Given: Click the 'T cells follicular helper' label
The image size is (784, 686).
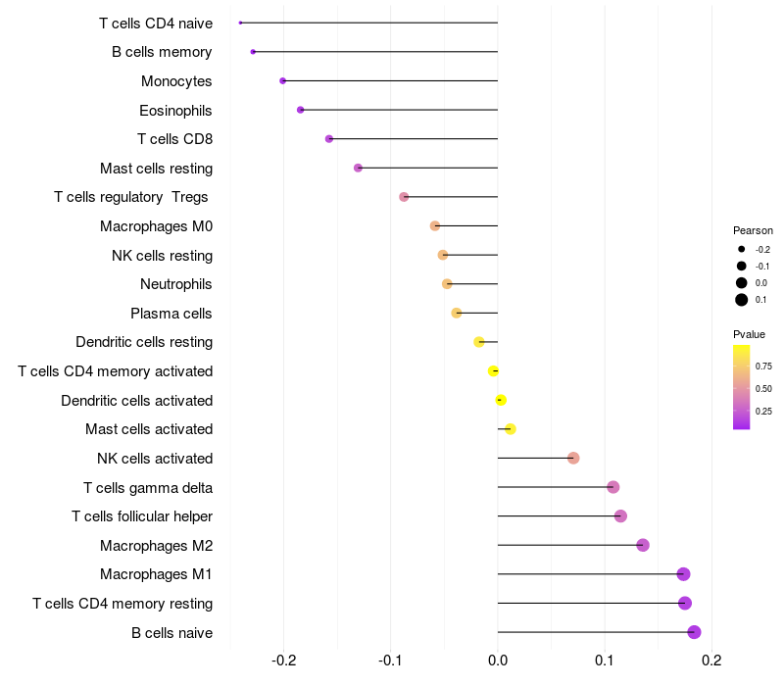Looking at the screenshot, I should pos(142,516).
